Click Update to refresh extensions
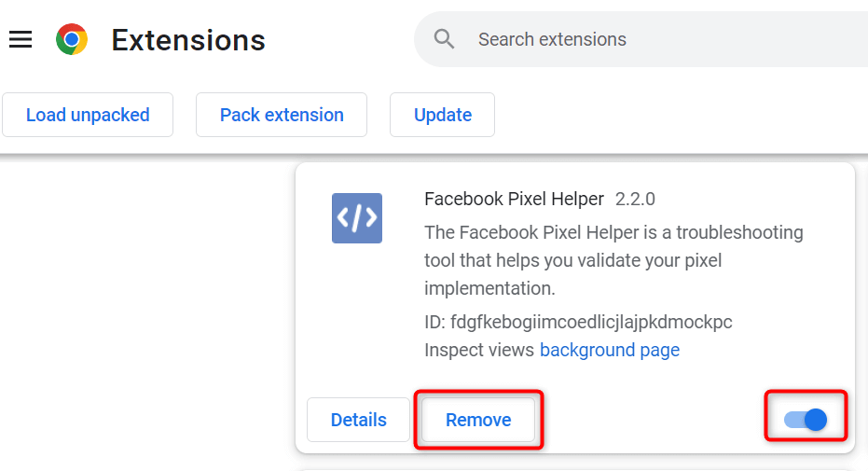Viewport: 868px width, 471px height. coord(442,115)
